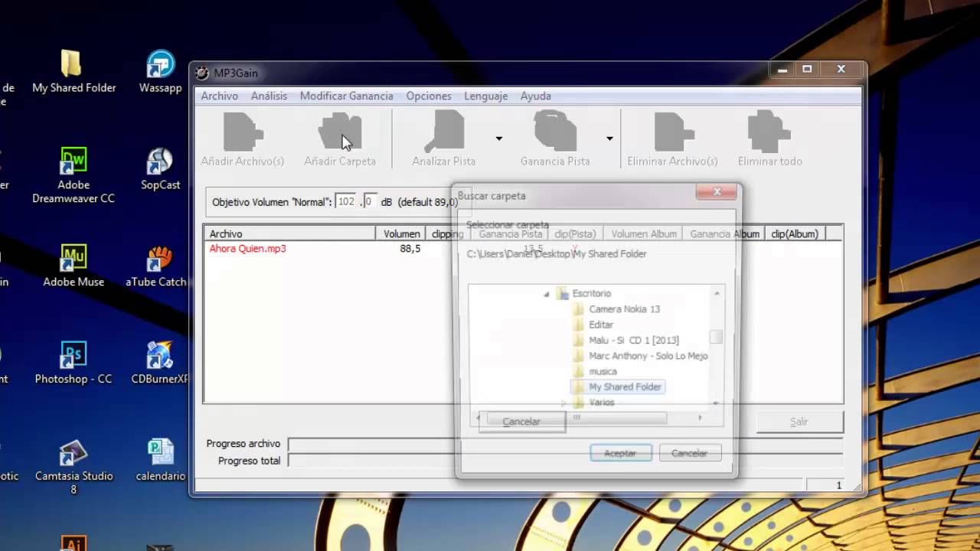The image size is (980, 551).
Task: Open the Modificar Ganancia menu
Action: pos(346,96)
